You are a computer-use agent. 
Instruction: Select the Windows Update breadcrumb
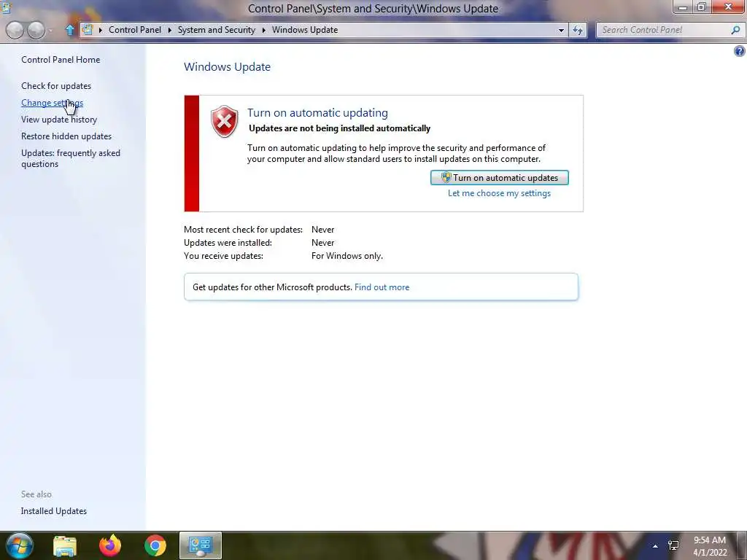(x=305, y=29)
